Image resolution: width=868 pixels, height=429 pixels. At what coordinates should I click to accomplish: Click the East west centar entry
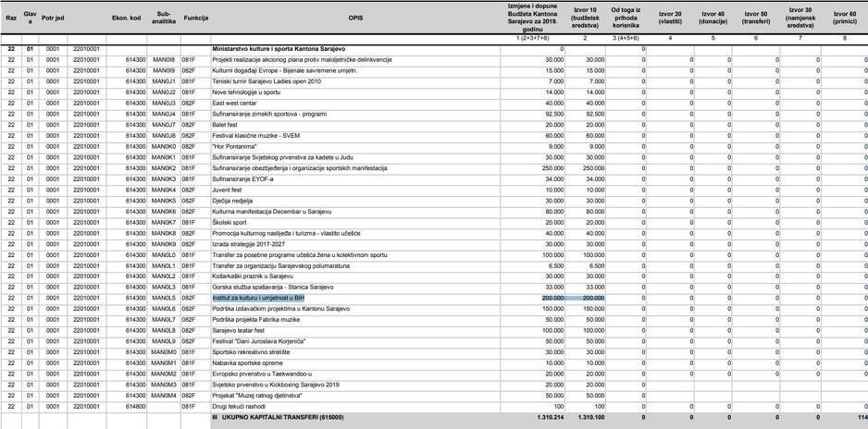235,104
